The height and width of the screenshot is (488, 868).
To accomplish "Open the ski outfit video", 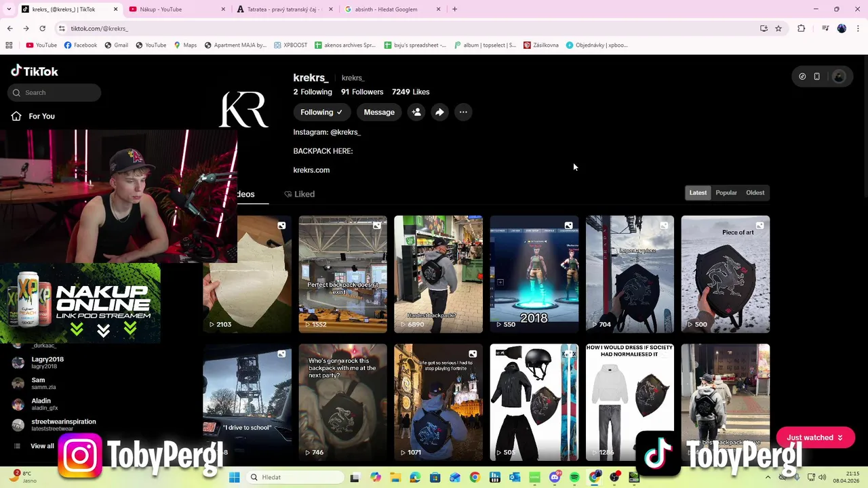I will click(534, 402).
